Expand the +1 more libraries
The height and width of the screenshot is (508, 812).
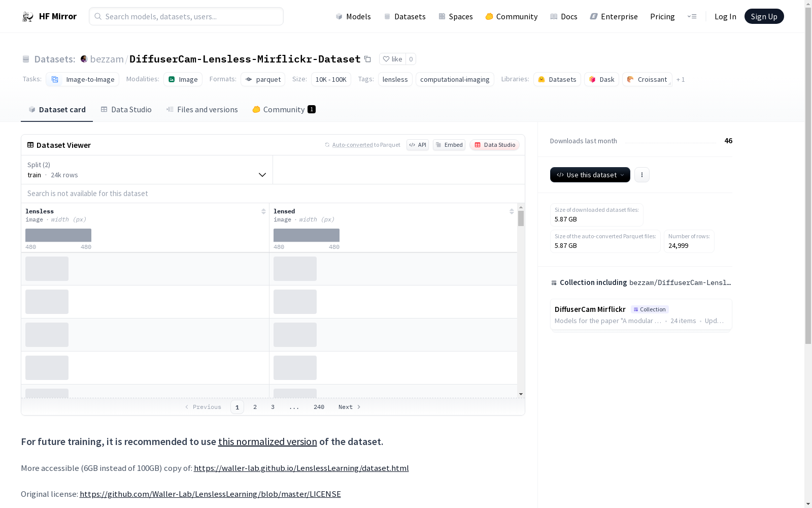click(681, 79)
